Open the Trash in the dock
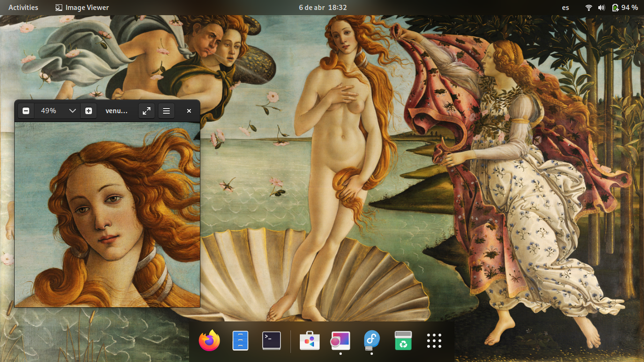644x362 pixels. [x=403, y=341]
